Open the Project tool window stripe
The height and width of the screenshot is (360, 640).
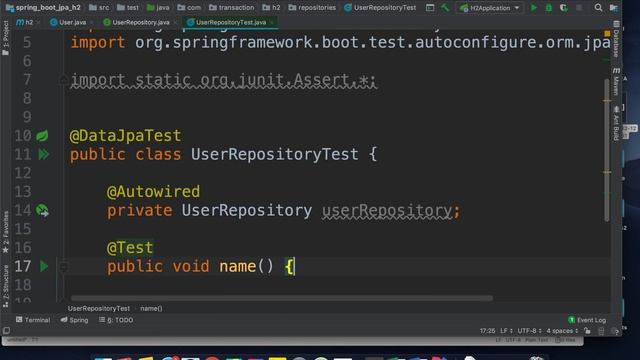(6, 38)
